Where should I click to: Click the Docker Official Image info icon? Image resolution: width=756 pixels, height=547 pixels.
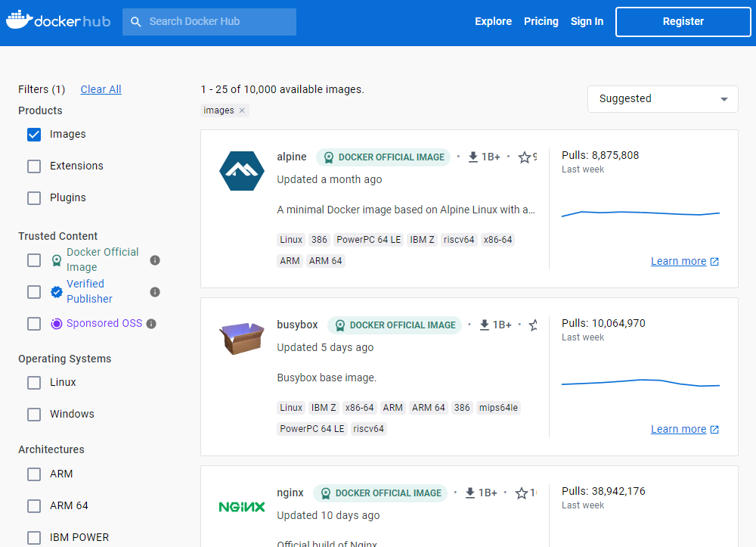(x=155, y=260)
